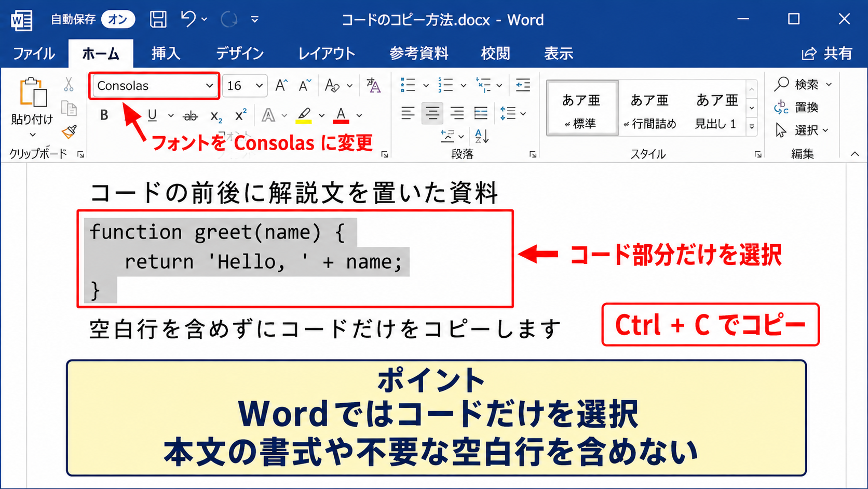
Task: Click the Redo icon
Action: [228, 19]
